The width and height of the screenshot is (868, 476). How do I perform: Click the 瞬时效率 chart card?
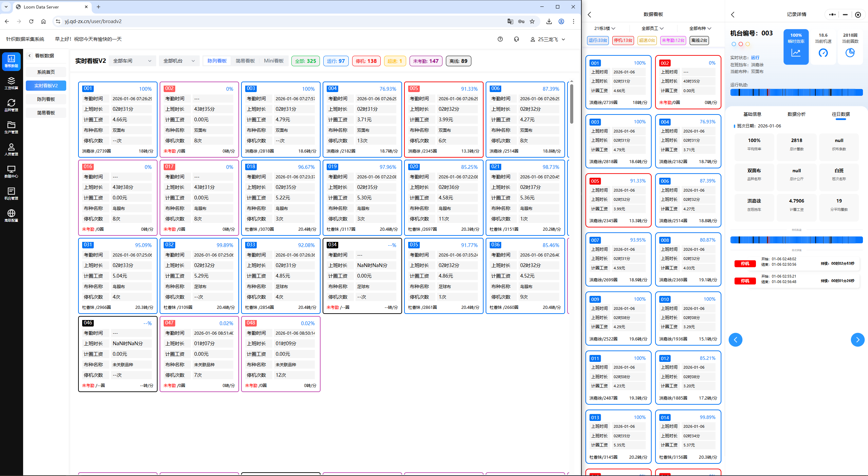coord(796,47)
